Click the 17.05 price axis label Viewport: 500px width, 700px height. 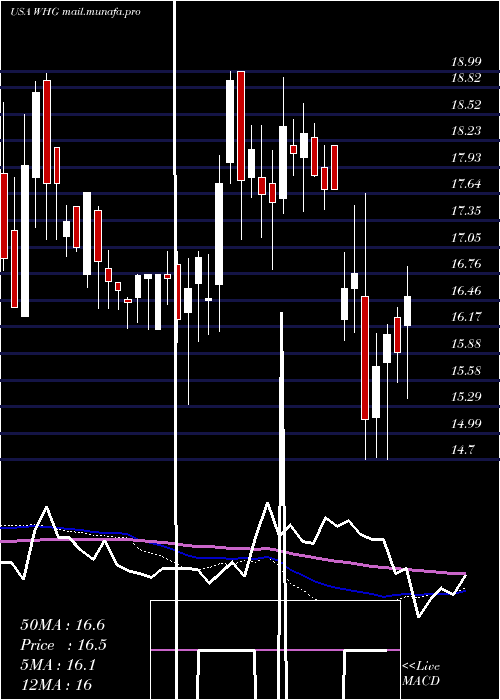click(x=467, y=237)
